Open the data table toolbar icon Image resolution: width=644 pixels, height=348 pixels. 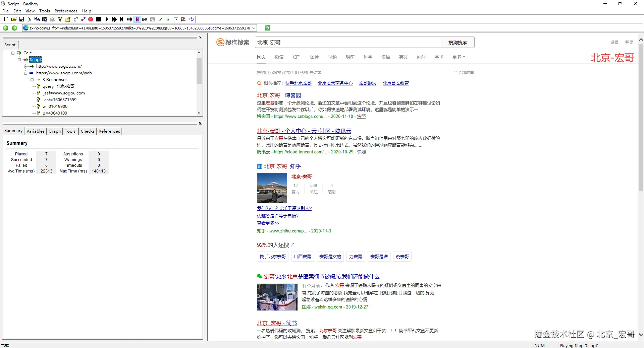[176, 19]
